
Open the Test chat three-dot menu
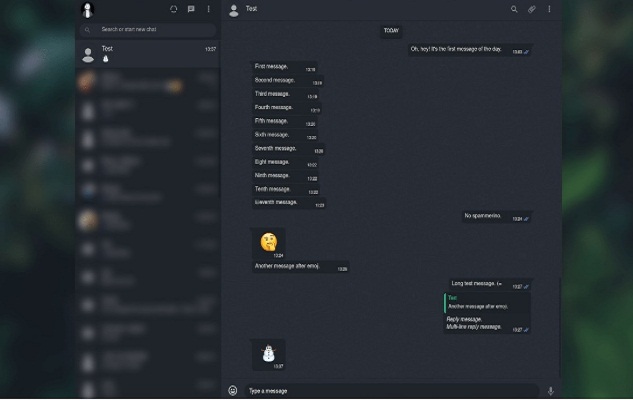click(549, 9)
